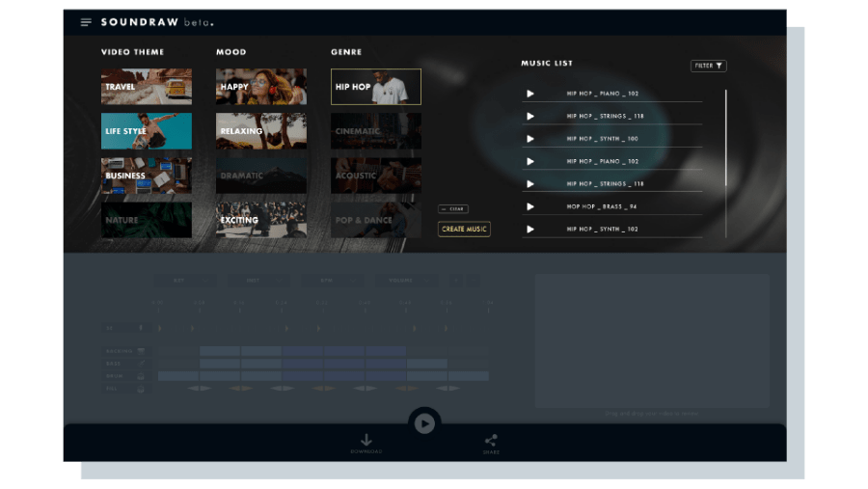This screenshot has height=489, width=868.
Task: Select the Life Style video theme
Action: (x=147, y=131)
